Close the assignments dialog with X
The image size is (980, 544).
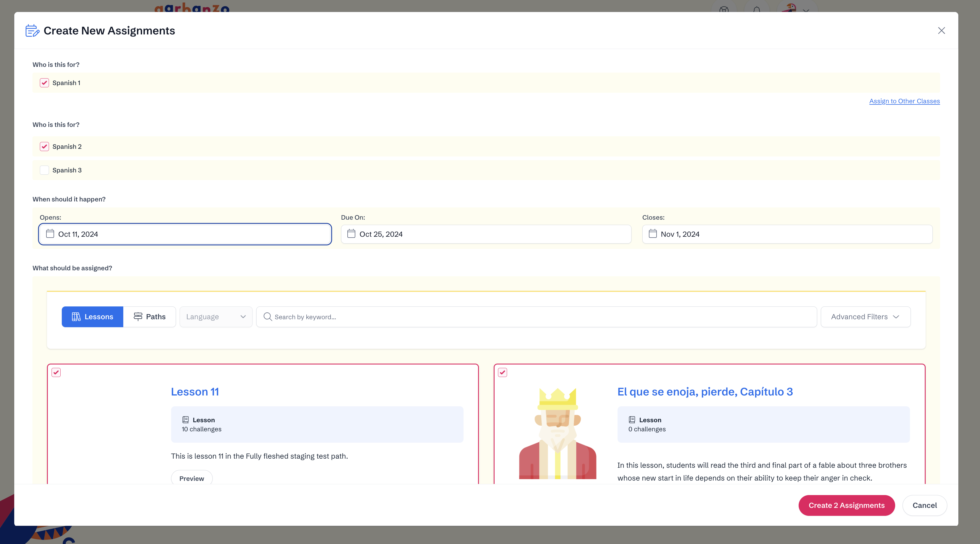tap(941, 30)
